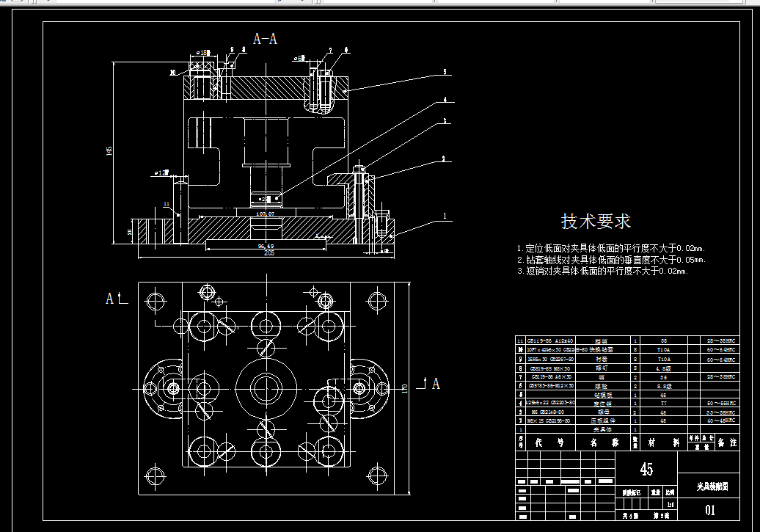Click the 夹具装配图 drawing title
The image size is (760, 532).
tap(712, 487)
